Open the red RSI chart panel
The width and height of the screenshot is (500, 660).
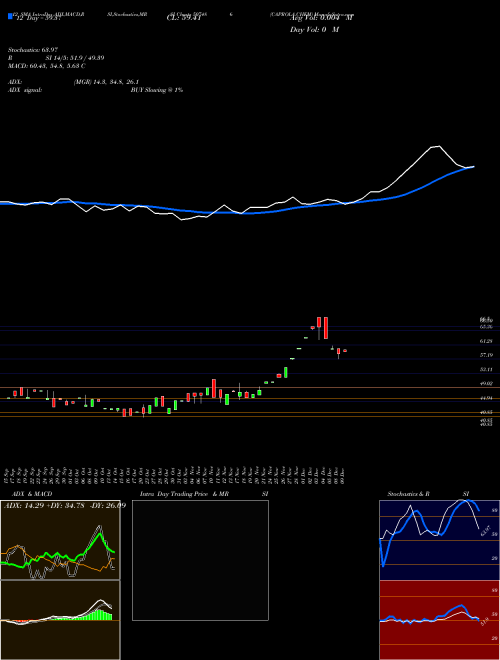[x=439, y=620]
